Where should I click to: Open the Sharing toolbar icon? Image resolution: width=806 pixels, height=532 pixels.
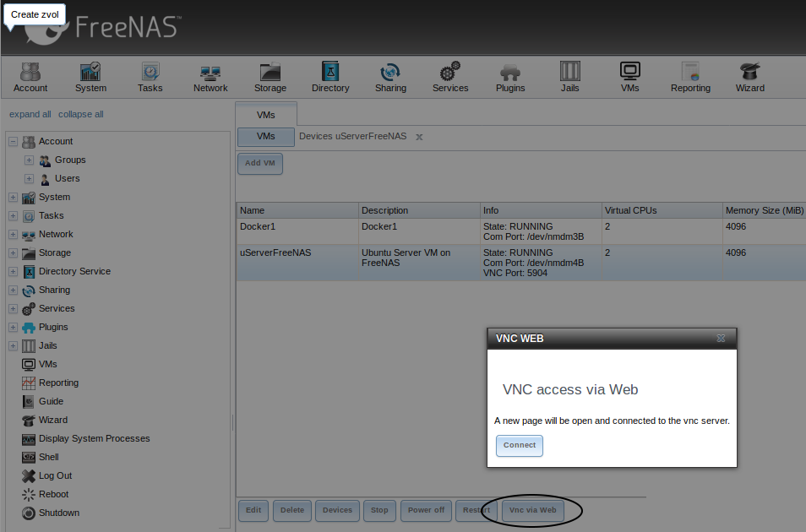coord(390,77)
